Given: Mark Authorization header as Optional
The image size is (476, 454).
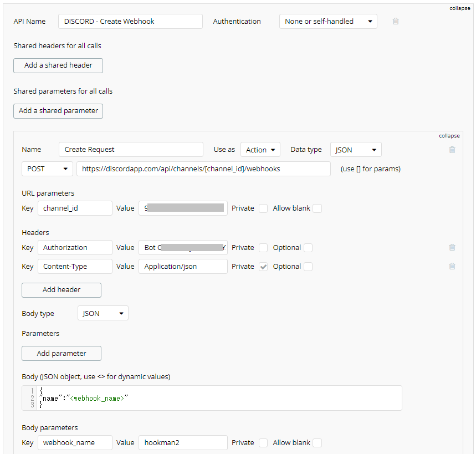Looking at the screenshot, I should pos(308,248).
